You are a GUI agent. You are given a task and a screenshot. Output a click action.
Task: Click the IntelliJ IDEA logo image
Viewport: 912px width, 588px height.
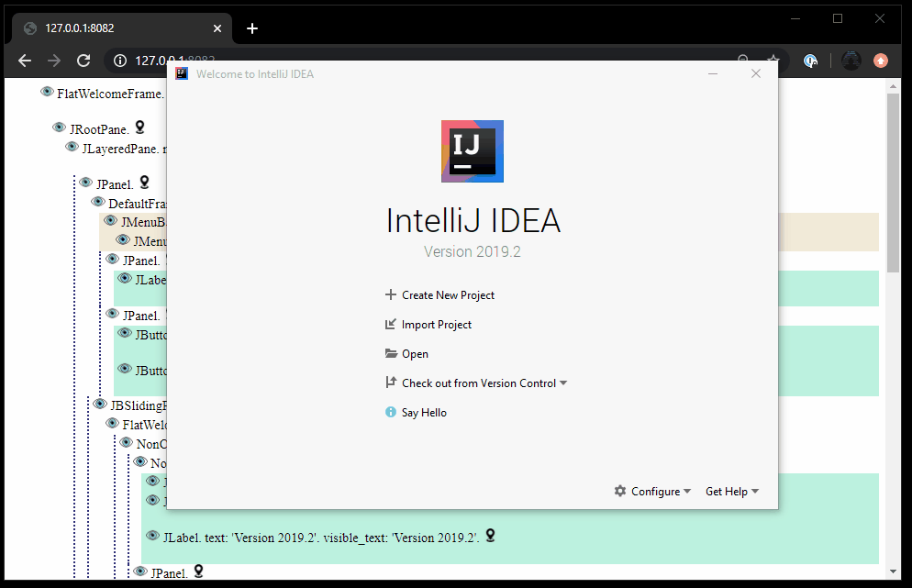point(473,151)
